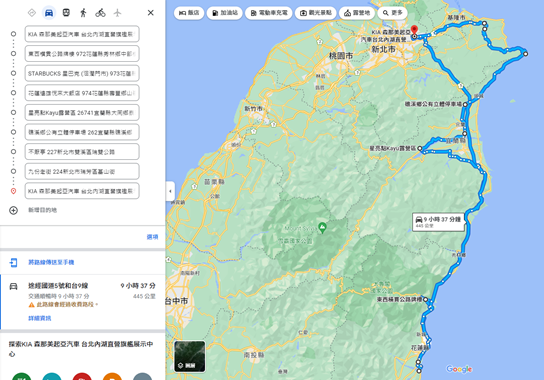Screen dimensions: 544x380
Task: Click the 更多 more search chip
Action: 392,13
